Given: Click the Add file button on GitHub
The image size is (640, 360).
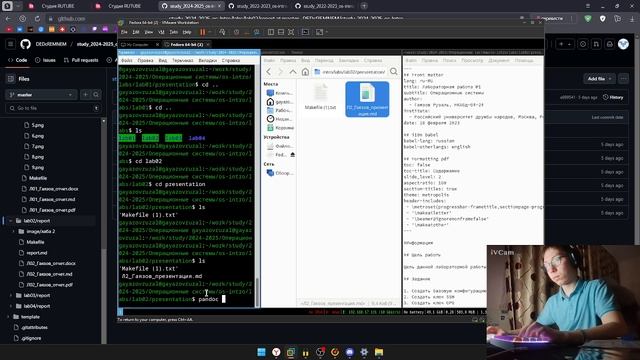Looking at the screenshot, I should pos(599,79).
